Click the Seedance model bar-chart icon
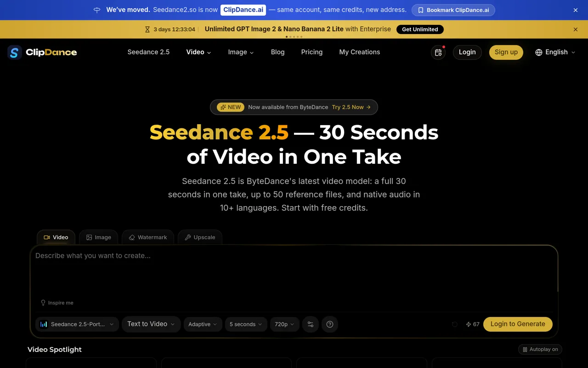The height and width of the screenshot is (368, 588). [44, 324]
